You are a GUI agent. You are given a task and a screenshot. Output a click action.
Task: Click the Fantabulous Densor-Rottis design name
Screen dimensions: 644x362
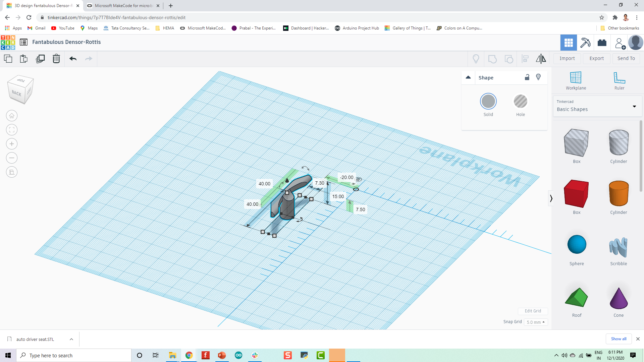pos(66,42)
